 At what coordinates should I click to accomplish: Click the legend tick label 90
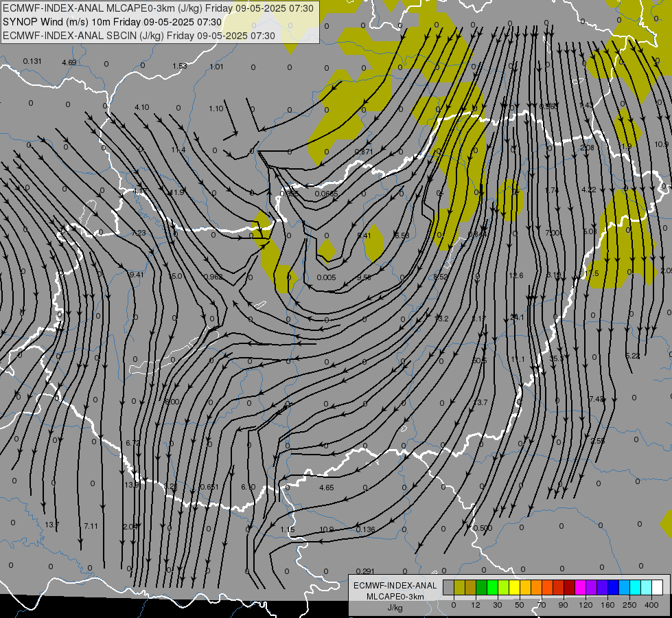point(563,605)
